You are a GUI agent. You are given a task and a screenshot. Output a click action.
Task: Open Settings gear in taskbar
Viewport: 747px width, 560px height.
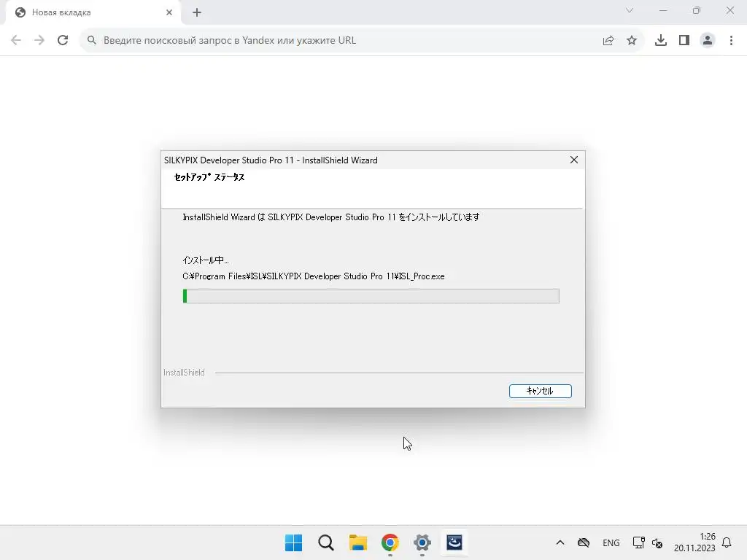pyautogui.click(x=422, y=542)
